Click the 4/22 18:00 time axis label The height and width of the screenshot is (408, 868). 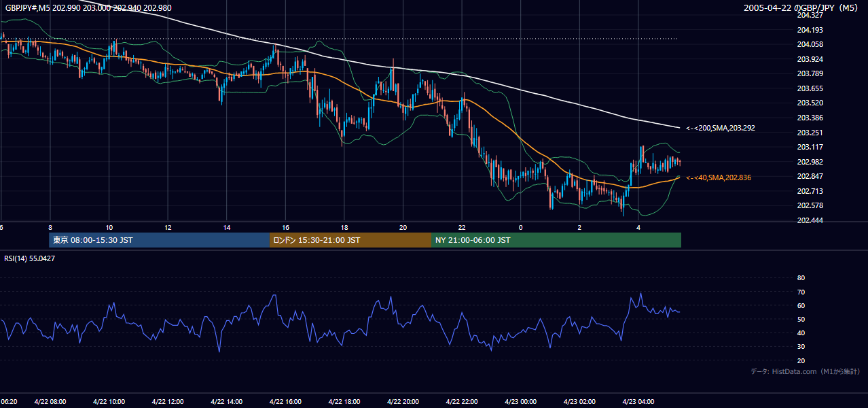pos(344,401)
